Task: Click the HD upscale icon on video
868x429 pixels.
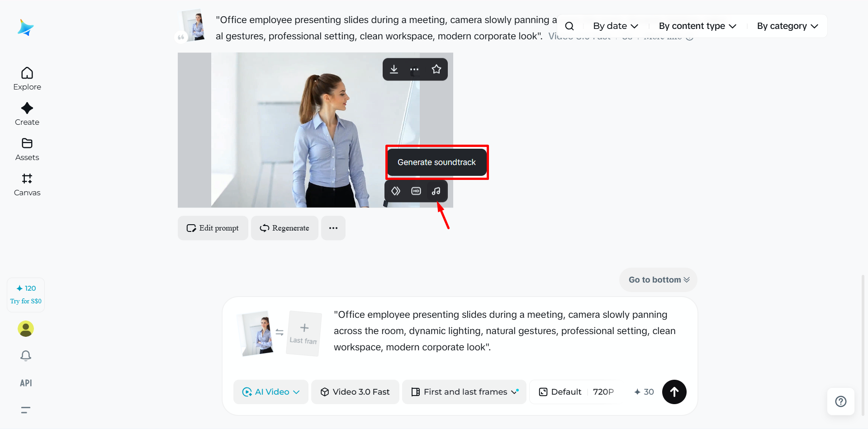Action: [416, 191]
